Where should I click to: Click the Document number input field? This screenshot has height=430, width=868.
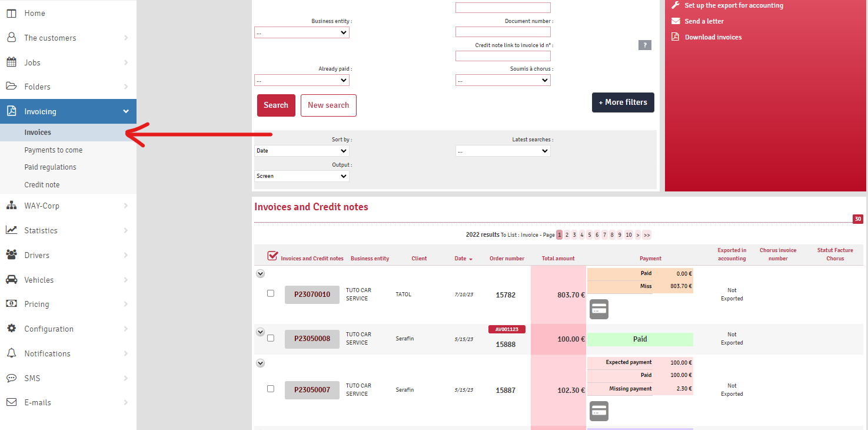click(503, 32)
